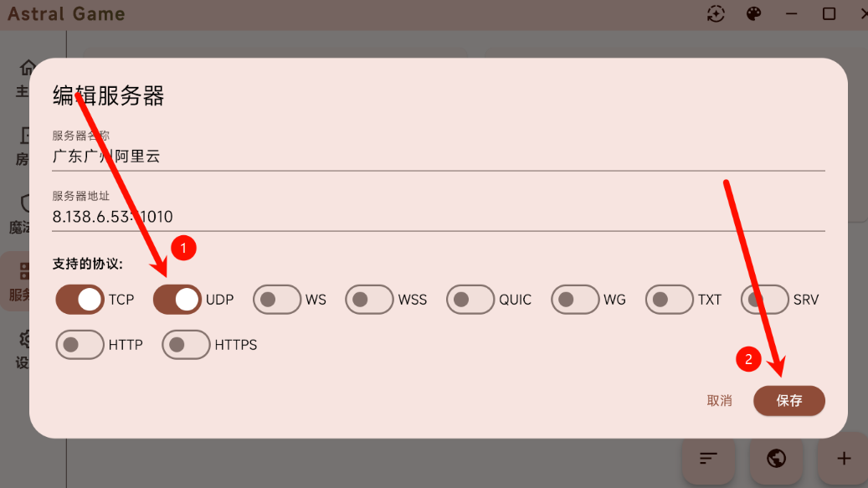
Task: Edit the server address field
Action: (x=439, y=211)
